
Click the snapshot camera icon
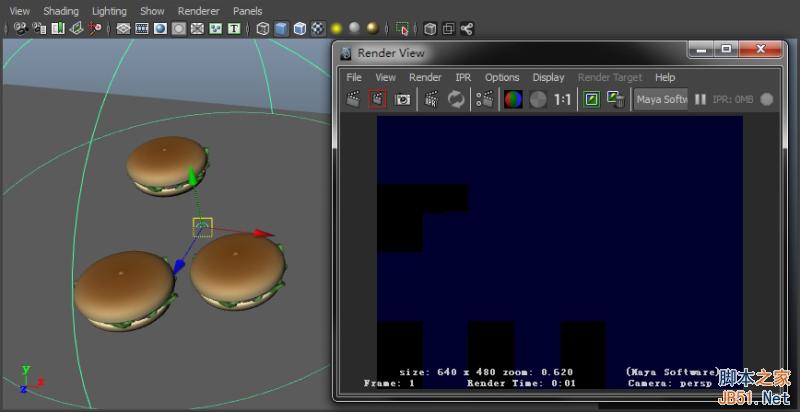click(403, 99)
